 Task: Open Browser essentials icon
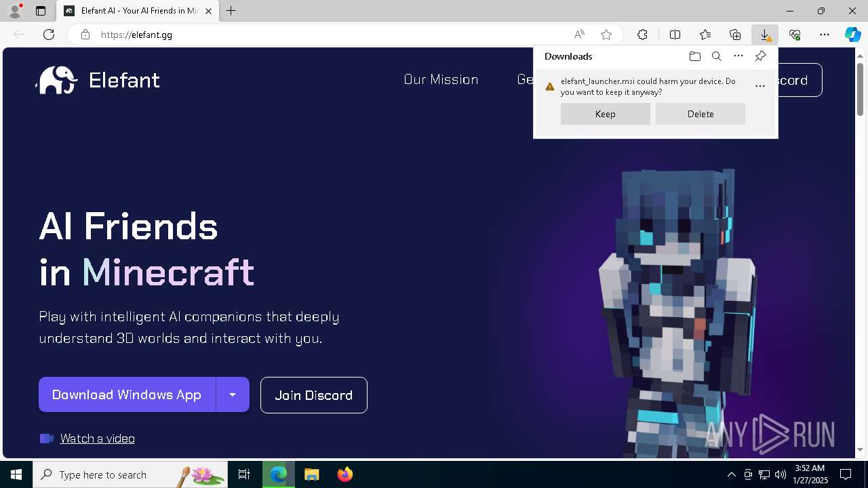pyautogui.click(x=795, y=35)
